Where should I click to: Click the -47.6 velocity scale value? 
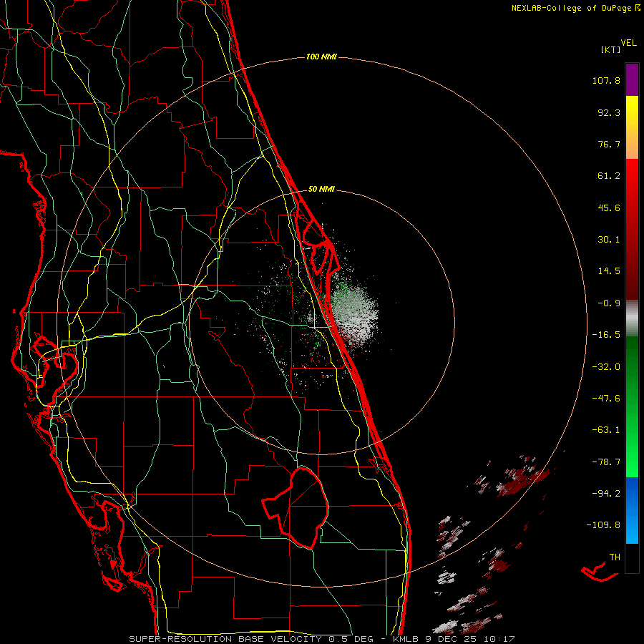click(606, 399)
